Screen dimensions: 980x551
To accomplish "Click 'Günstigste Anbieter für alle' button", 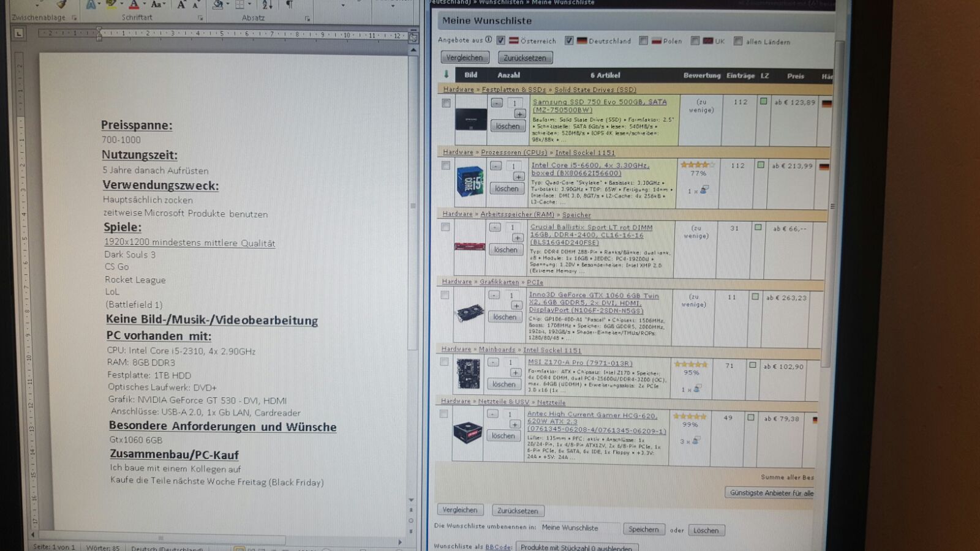I will point(771,493).
